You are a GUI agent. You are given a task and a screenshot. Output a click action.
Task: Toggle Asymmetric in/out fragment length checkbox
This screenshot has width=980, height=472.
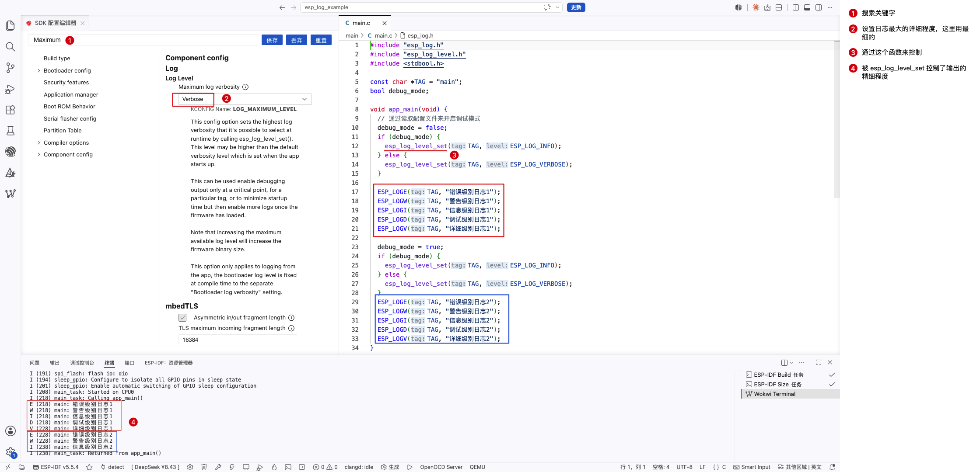pyautogui.click(x=182, y=318)
